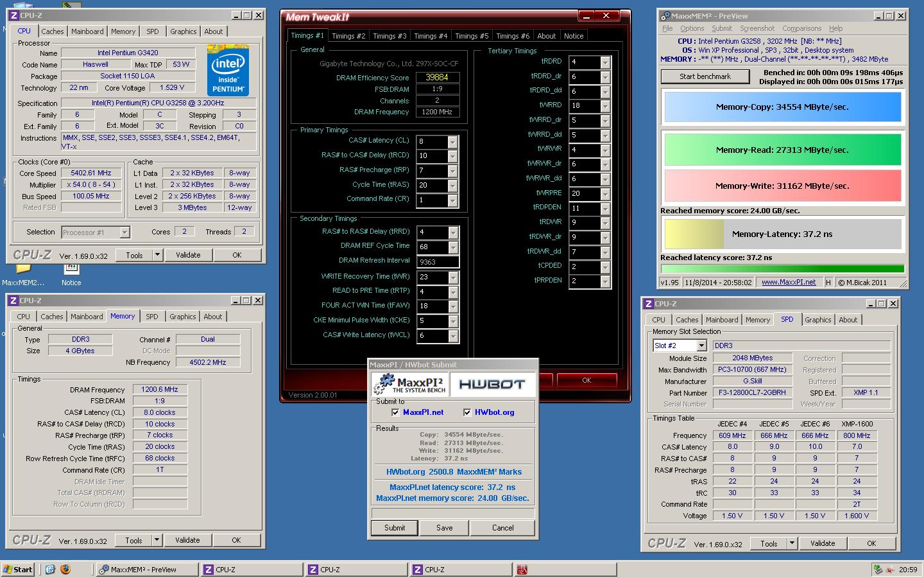The image size is (924, 578).
Task: Click the green latency score progress bar
Action: click(x=782, y=269)
